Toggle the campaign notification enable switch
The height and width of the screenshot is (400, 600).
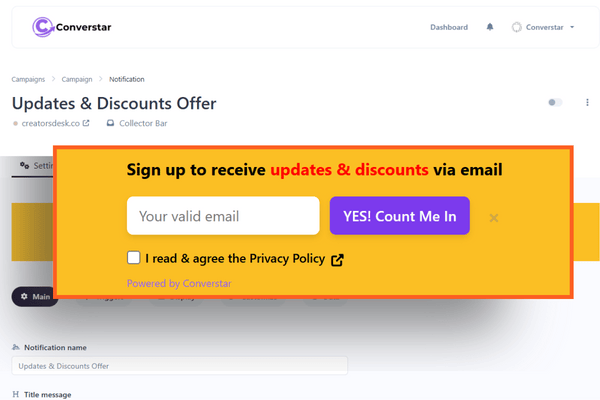pyautogui.click(x=555, y=103)
